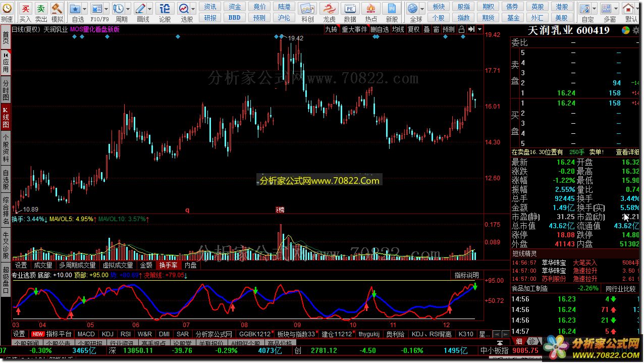
Task: Open the 龙虎 dragon-tiger list icon
Action: point(329,9)
